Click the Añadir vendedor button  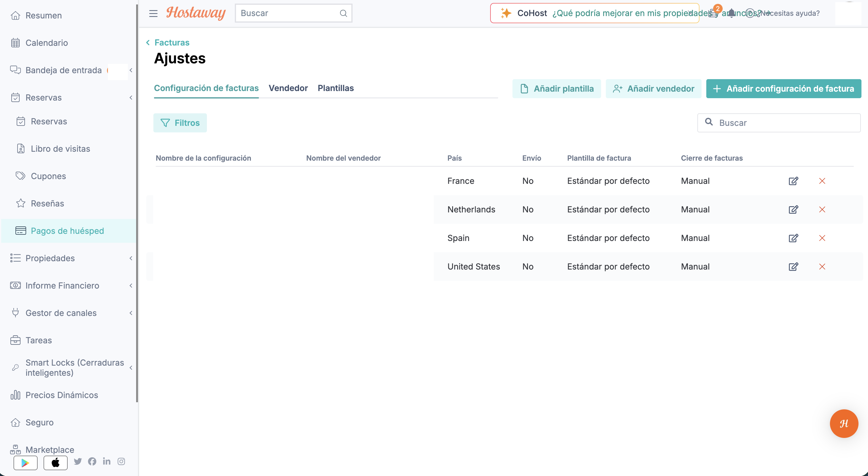tap(653, 89)
